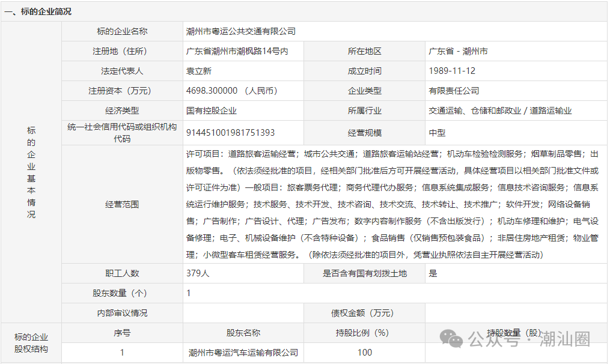
Task: Click the 法定代表人 label
Action: [122, 71]
